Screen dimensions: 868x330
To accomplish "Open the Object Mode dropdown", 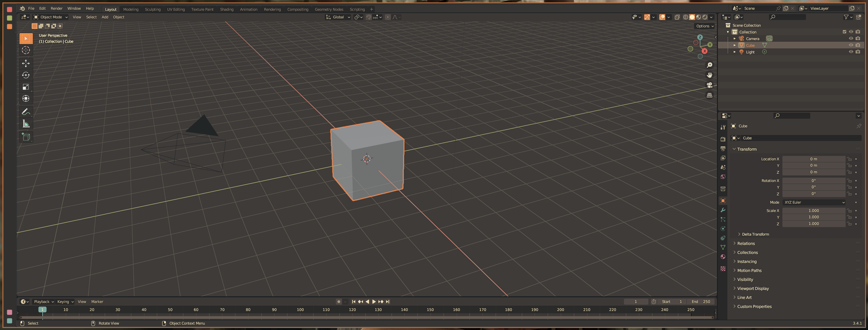I will click(x=50, y=17).
